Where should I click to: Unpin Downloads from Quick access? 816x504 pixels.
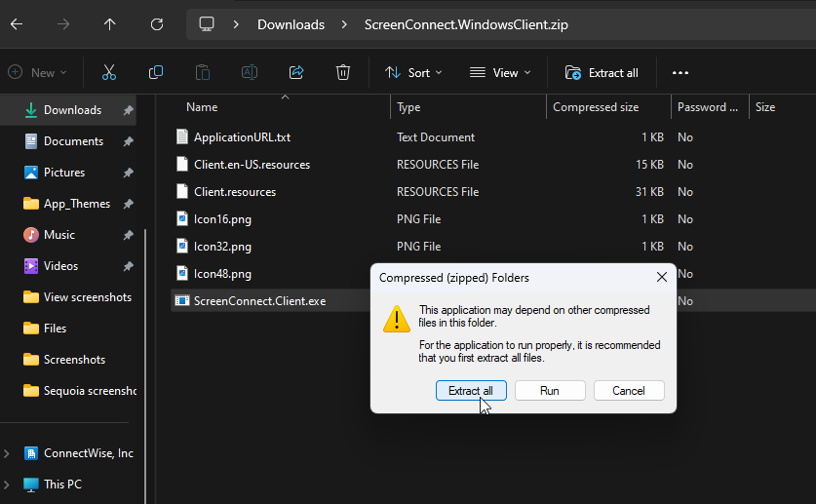pos(128,110)
